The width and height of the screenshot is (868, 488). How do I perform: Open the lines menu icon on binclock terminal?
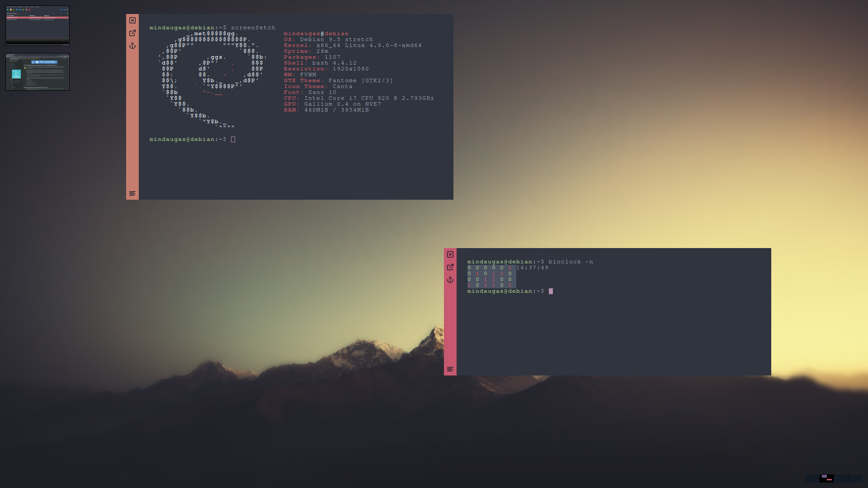(x=450, y=369)
